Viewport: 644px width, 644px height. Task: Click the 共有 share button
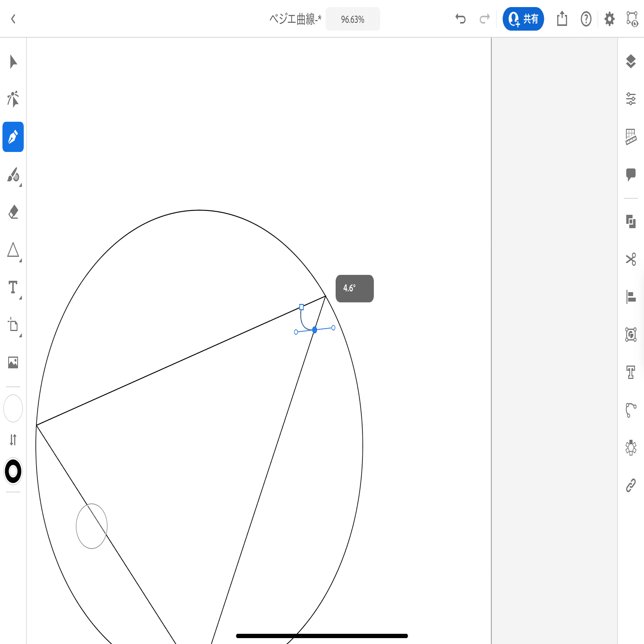point(523,19)
